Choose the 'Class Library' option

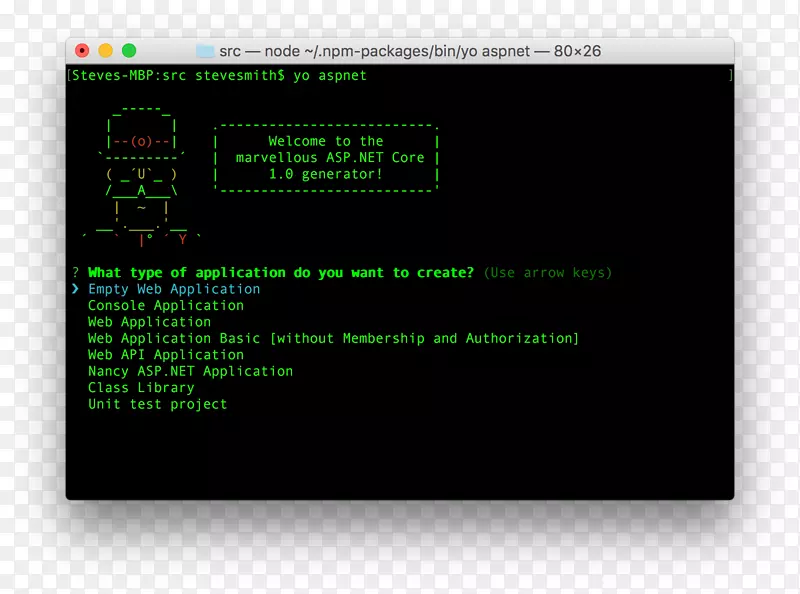pos(141,388)
